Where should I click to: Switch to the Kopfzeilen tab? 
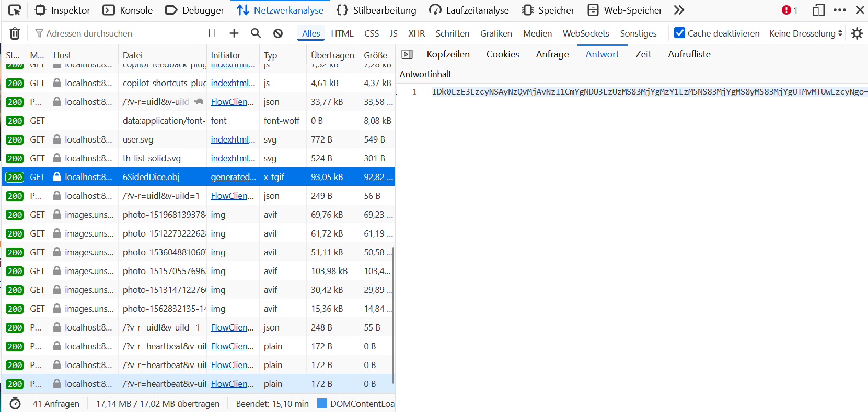pyautogui.click(x=448, y=54)
